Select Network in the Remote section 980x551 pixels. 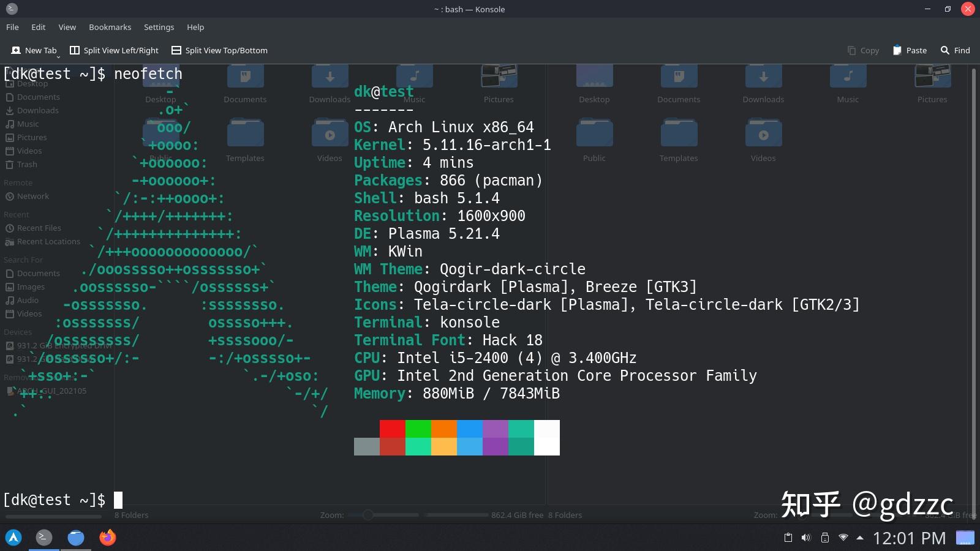(x=33, y=196)
